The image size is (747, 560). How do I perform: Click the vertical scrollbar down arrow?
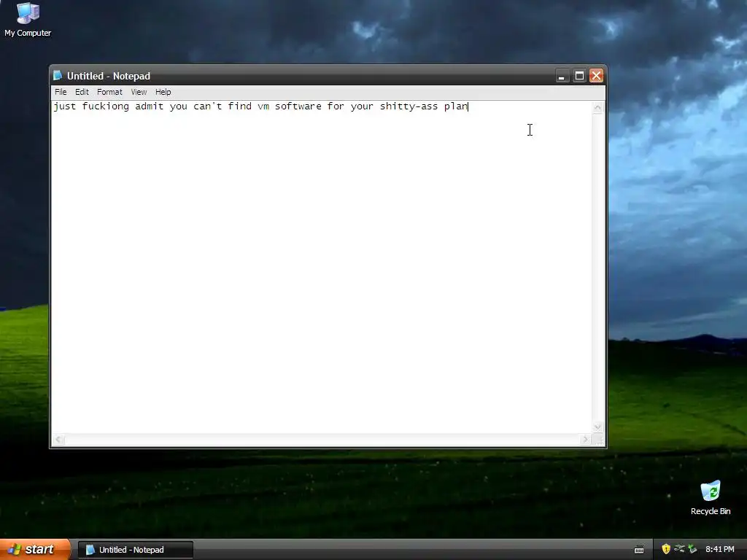point(597,427)
